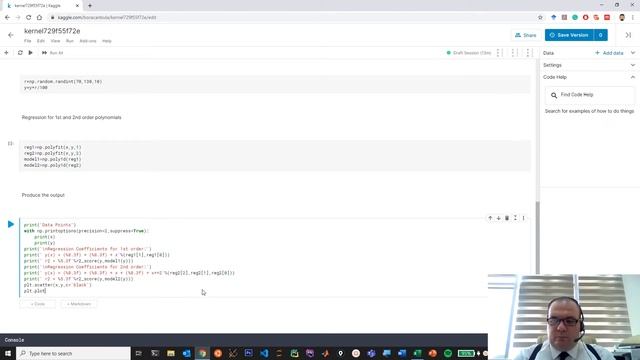Open the version count 0 button

601,35
